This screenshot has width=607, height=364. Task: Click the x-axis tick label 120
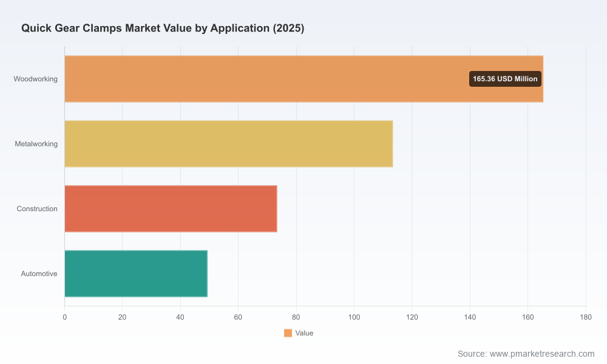(412, 317)
